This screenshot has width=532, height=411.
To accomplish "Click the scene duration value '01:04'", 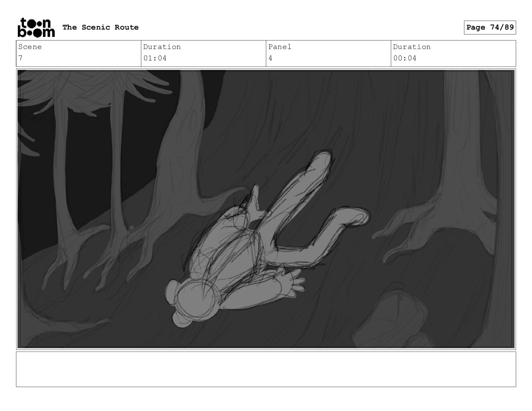I will point(155,58).
